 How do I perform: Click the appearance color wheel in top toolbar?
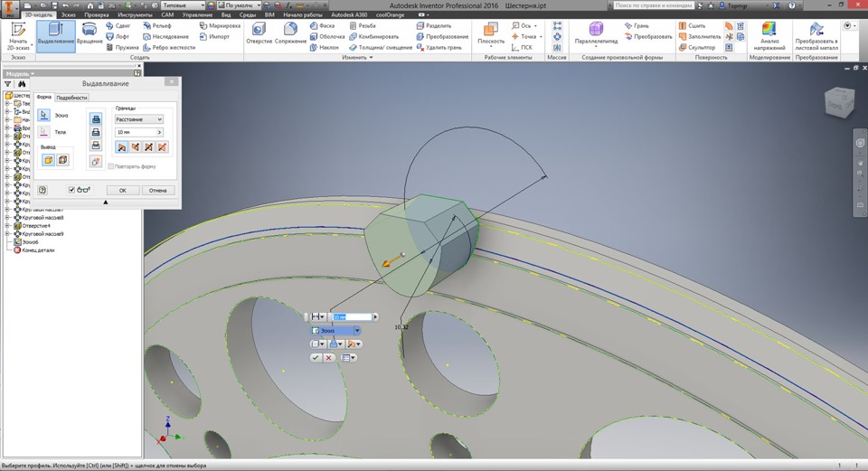tap(211, 5)
